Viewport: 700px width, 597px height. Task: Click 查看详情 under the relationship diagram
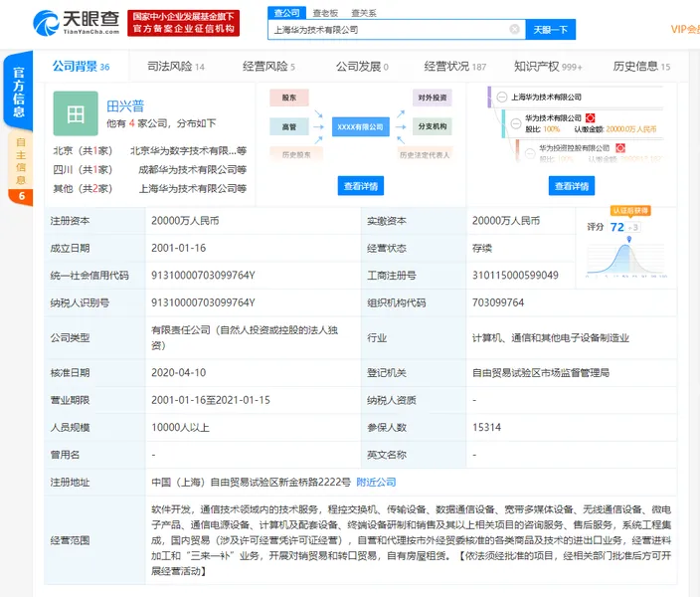[361, 186]
